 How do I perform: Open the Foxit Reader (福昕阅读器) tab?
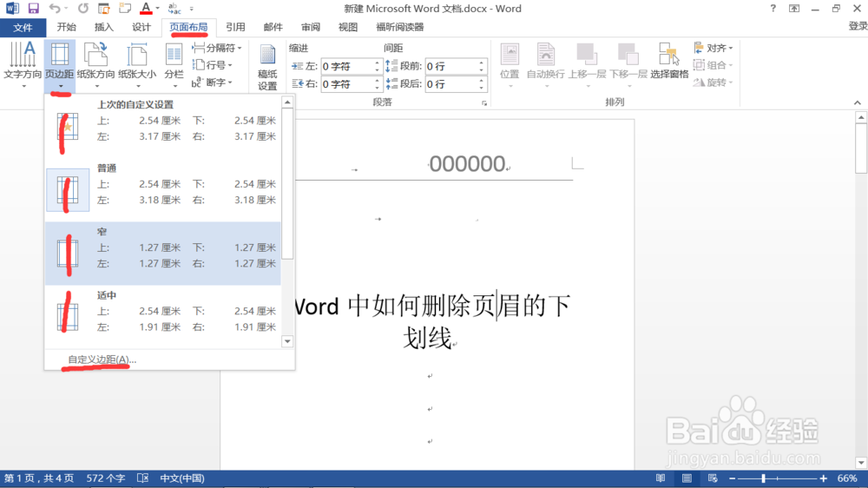[x=399, y=27]
